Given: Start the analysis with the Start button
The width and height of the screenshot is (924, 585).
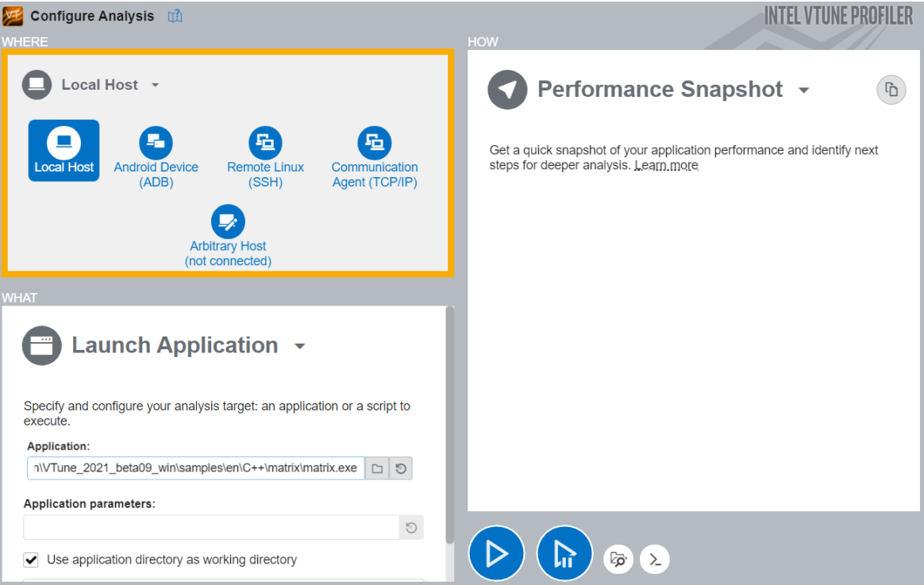Looking at the screenshot, I should [496, 554].
